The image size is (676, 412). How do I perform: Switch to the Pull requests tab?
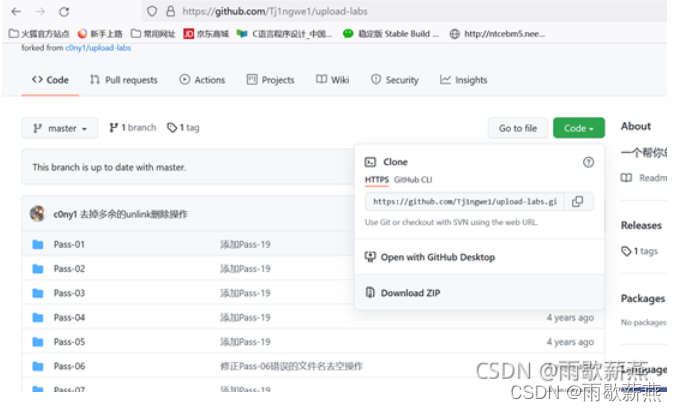pyautogui.click(x=124, y=80)
